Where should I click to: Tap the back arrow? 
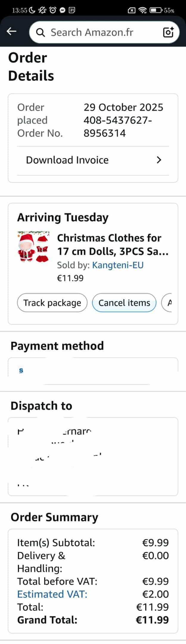(12, 31)
